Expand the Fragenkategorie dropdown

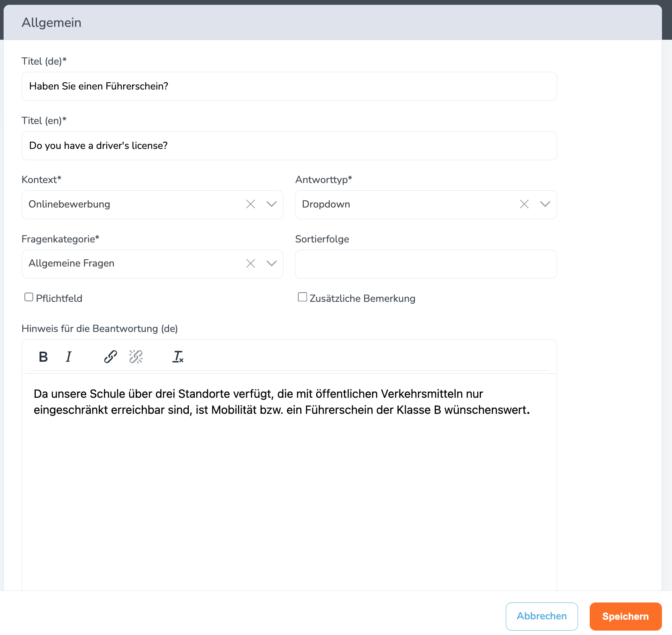pos(271,263)
